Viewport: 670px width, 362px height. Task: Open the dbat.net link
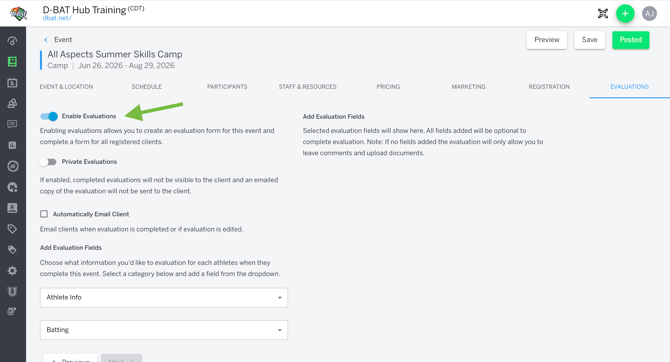[x=57, y=18]
